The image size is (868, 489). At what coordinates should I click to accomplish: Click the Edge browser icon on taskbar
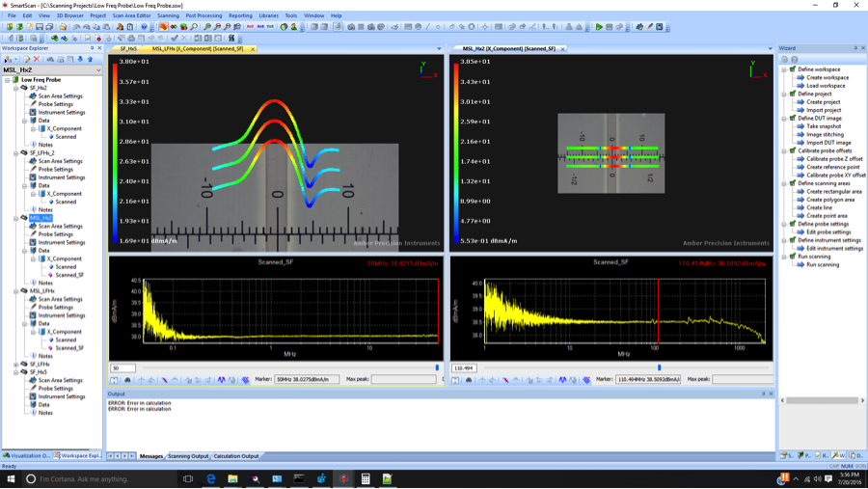[x=211, y=478]
